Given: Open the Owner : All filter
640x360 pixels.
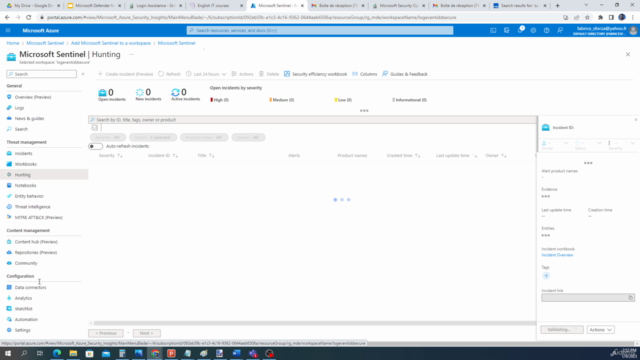Looking at the screenshot, I should pos(248,138).
